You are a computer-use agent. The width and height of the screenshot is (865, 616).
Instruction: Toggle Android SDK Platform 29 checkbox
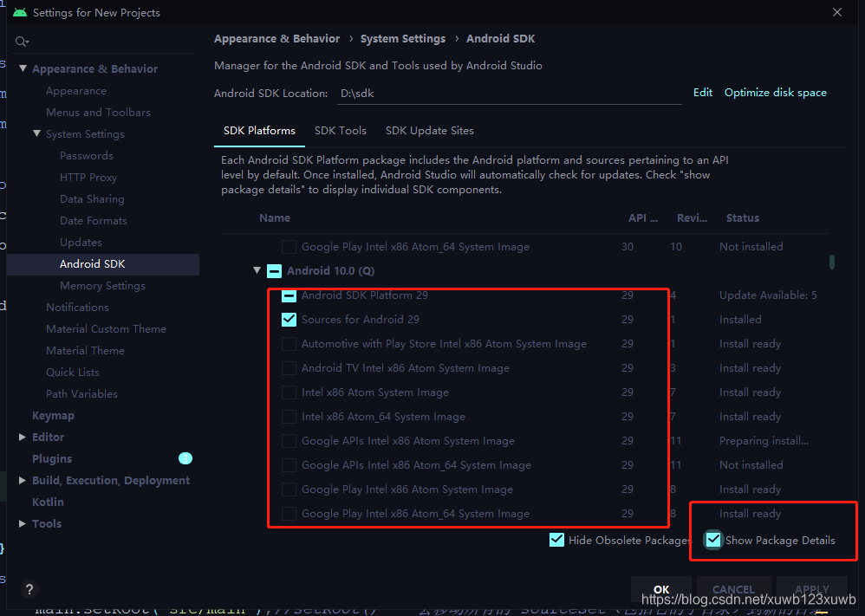click(289, 295)
